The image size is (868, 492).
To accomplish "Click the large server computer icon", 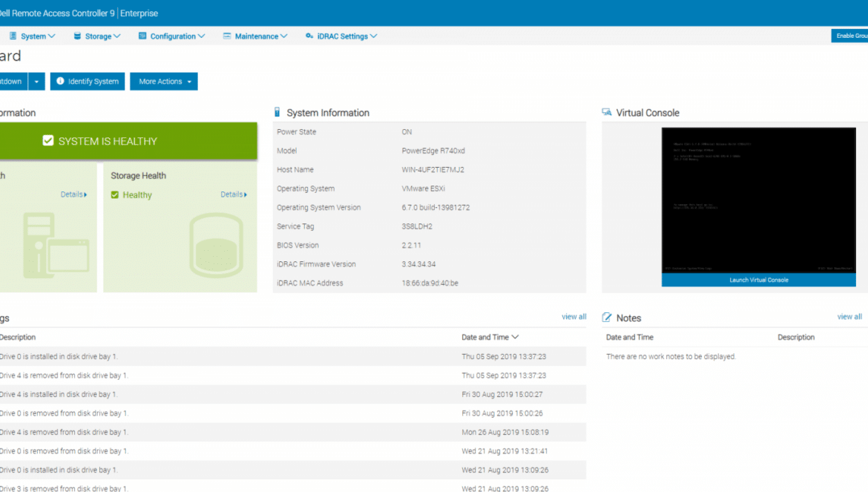I will (56, 246).
